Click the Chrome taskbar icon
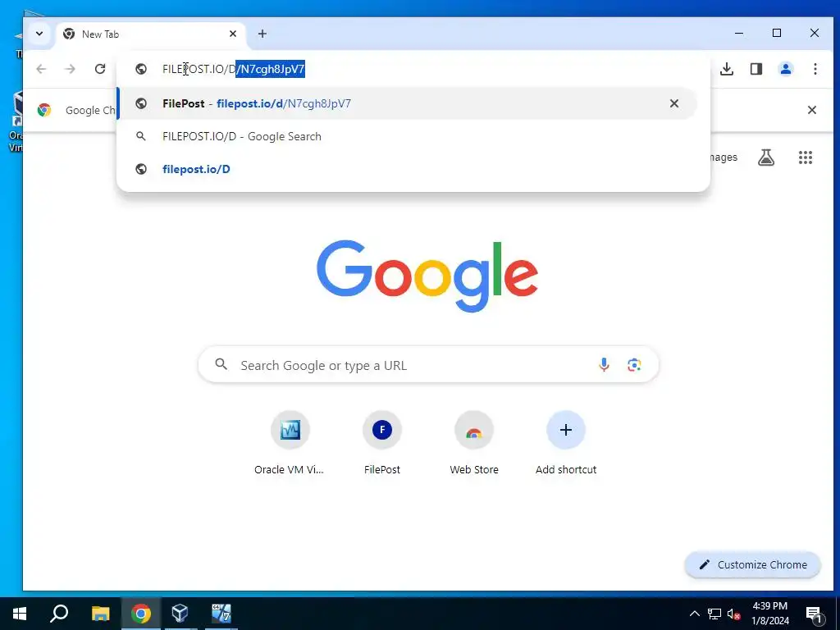Image resolution: width=840 pixels, height=630 pixels. [141, 614]
